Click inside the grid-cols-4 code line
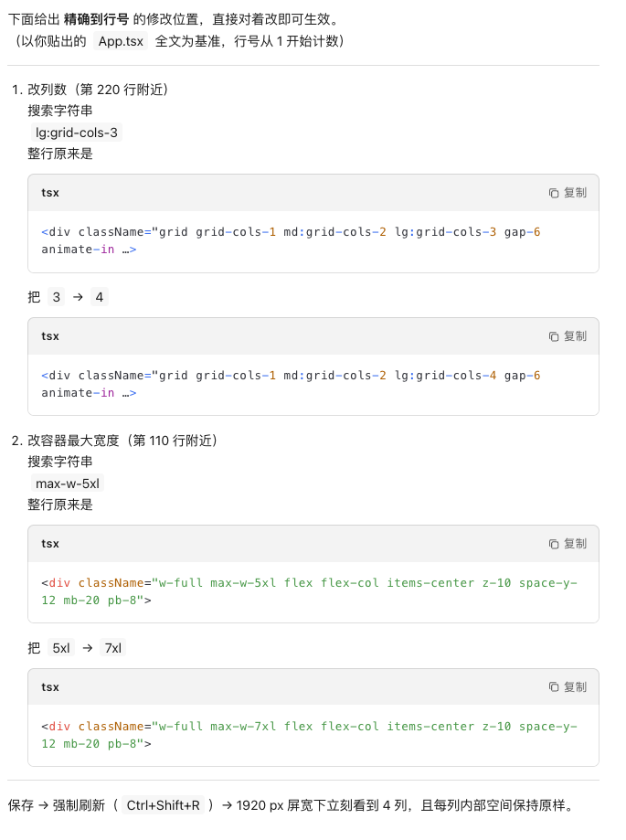The image size is (626, 840). point(274,376)
